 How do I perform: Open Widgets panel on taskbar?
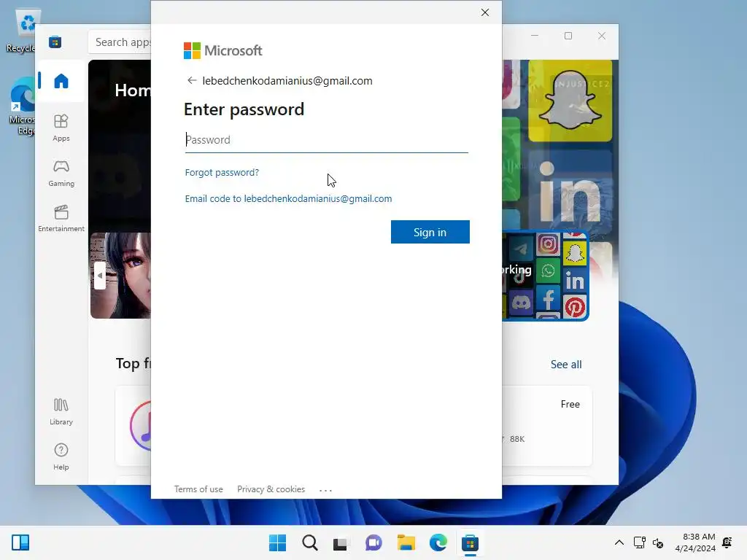[x=20, y=542]
